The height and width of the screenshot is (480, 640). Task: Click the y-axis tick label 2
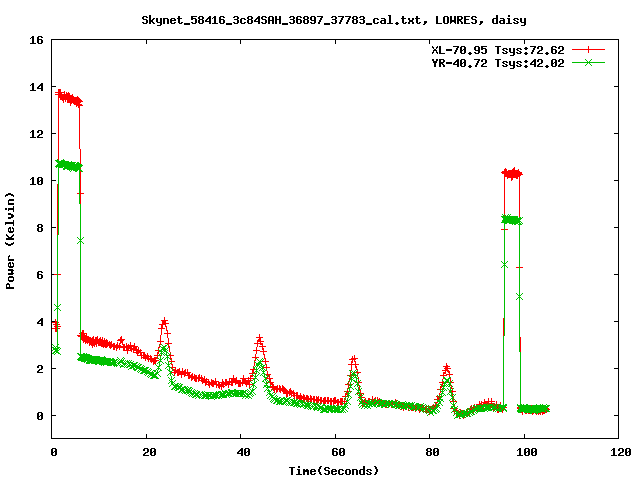pos(40,369)
